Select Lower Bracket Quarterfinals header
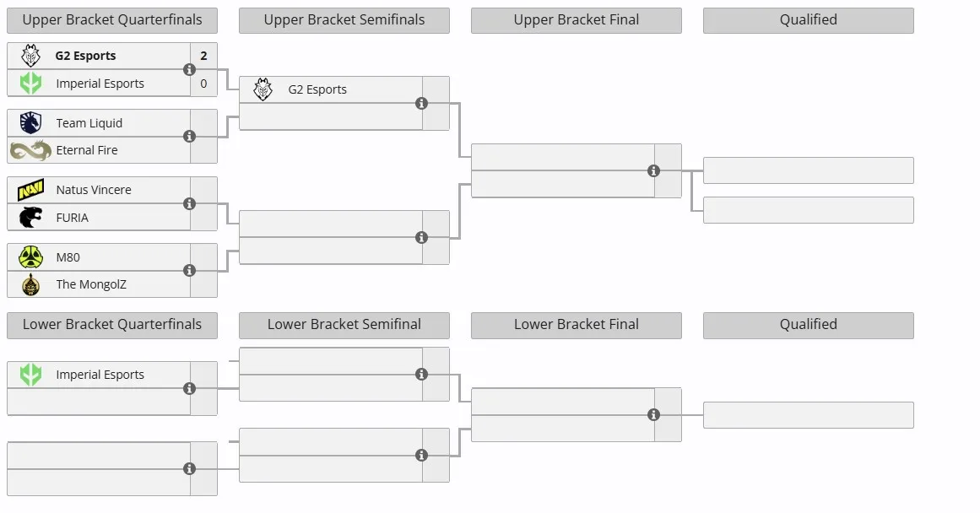This screenshot has width=980, height=513. pyautogui.click(x=112, y=325)
